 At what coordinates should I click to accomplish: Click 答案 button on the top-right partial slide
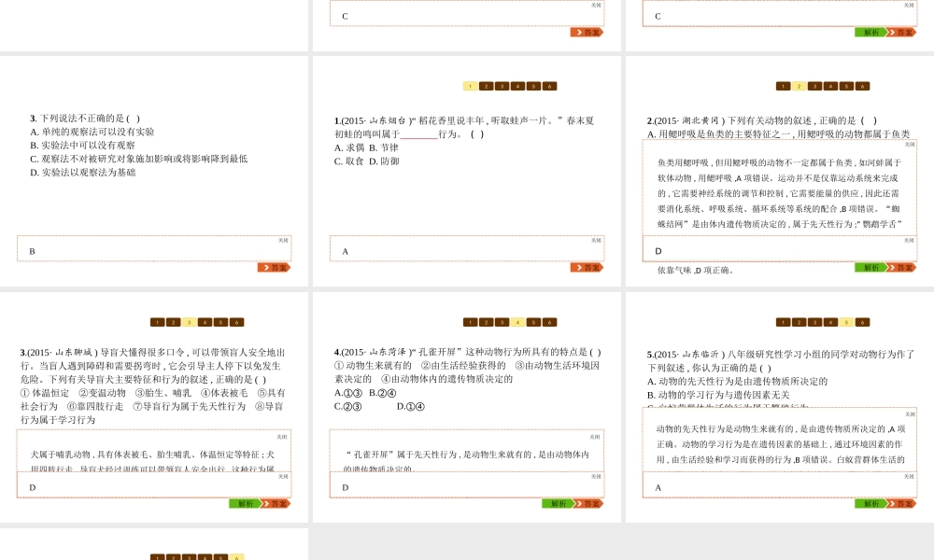(x=901, y=32)
